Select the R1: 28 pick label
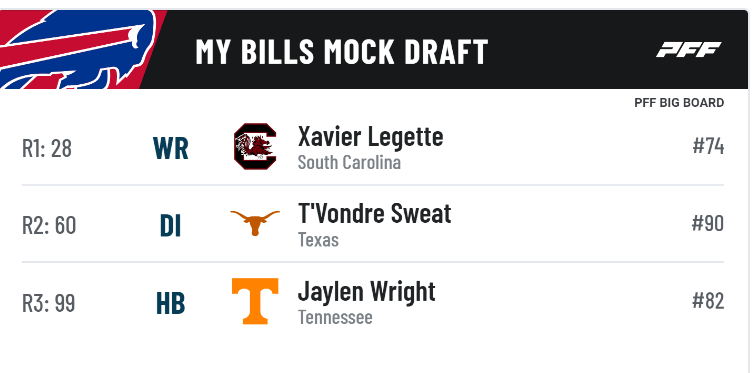Screen dimensions: 752x373 47,148
